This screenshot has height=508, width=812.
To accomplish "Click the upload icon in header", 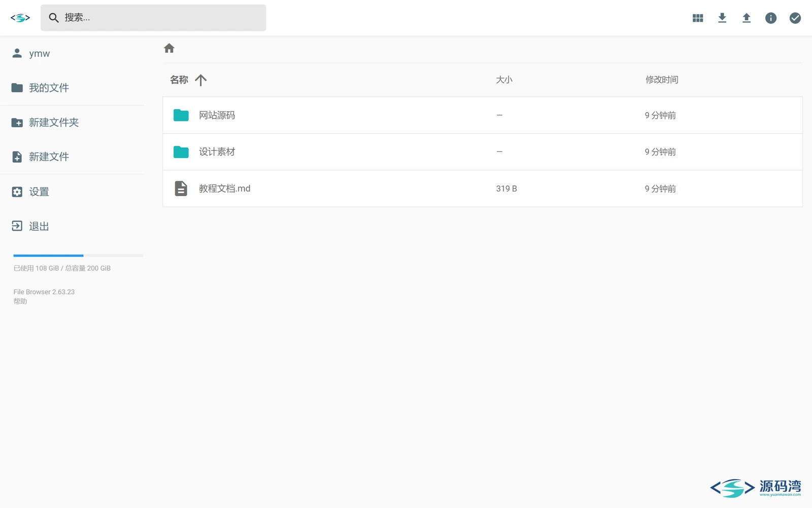I will 747,18.
